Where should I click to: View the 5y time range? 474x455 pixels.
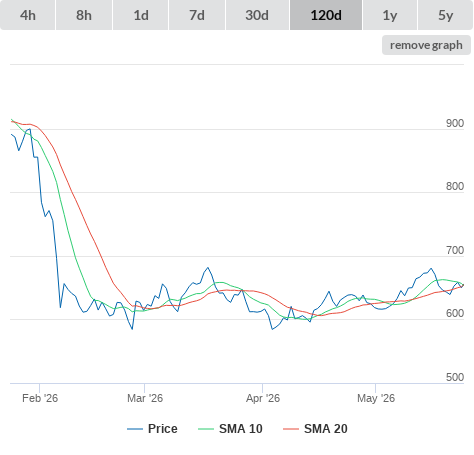pos(445,15)
